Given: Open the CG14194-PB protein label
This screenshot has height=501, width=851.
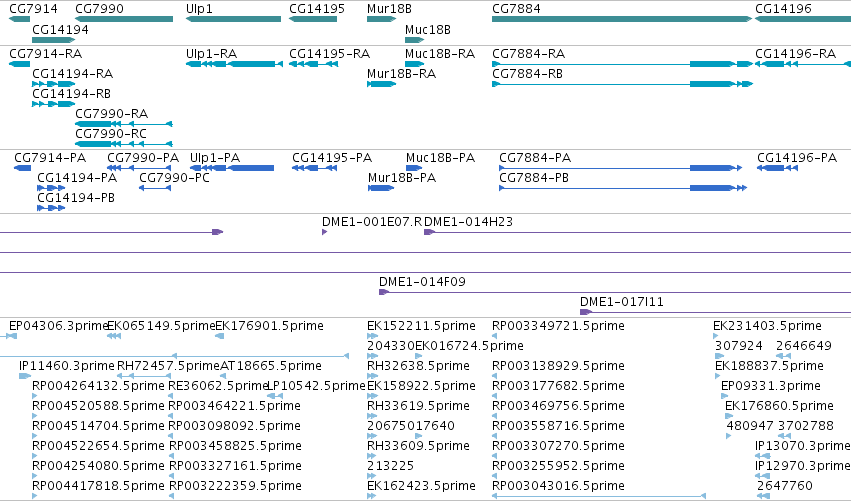Looking at the screenshot, I should tap(76, 198).
